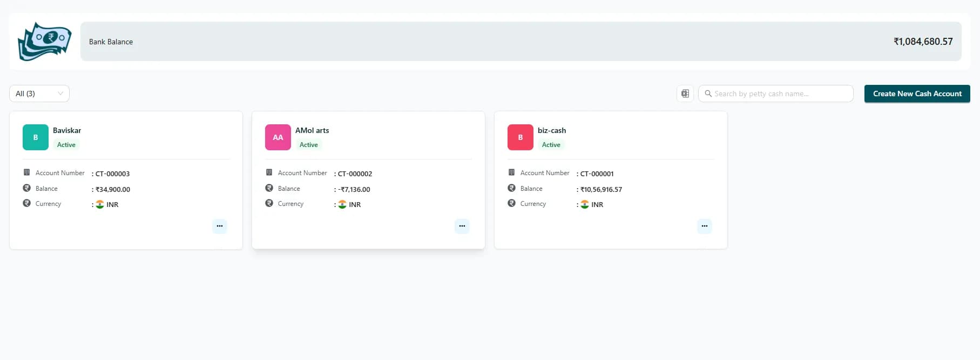Click the ₹34,900.00 balance value
The image size is (980, 360).
[x=113, y=189]
